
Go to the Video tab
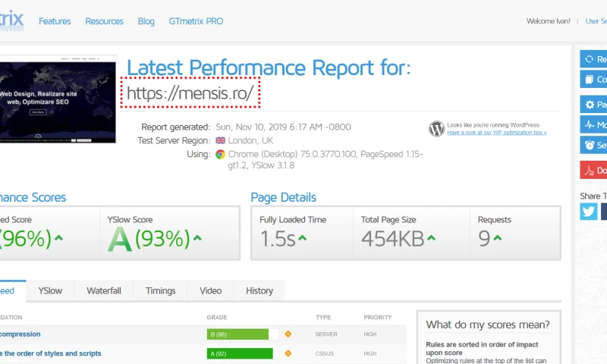(x=210, y=290)
